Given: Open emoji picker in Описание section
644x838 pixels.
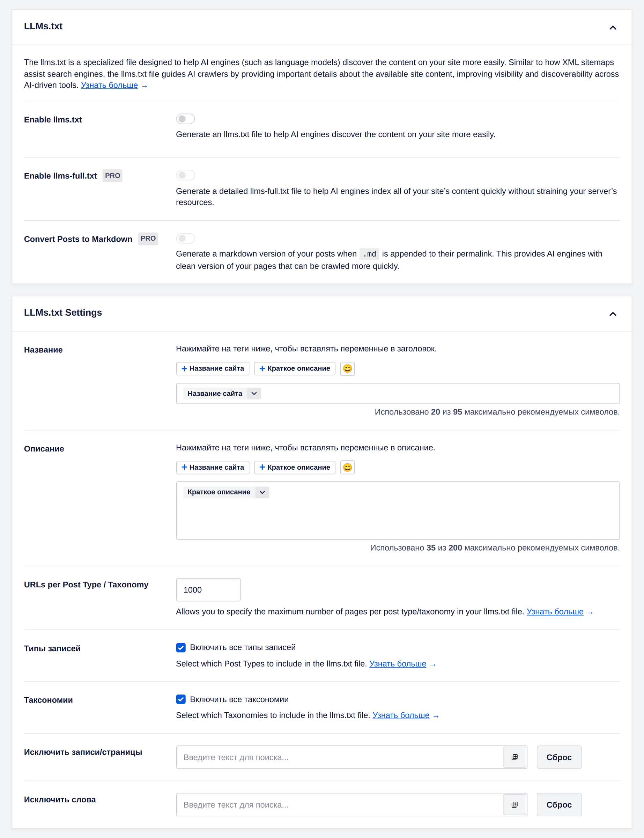Looking at the screenshot, I should [347, 467].
